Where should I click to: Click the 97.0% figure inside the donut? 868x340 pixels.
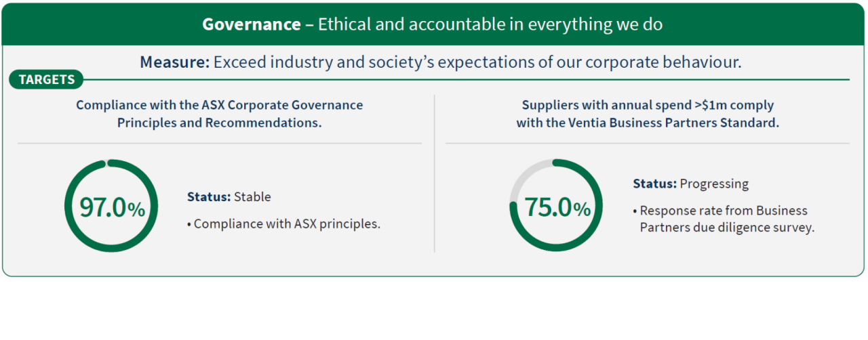click(112, 207)
